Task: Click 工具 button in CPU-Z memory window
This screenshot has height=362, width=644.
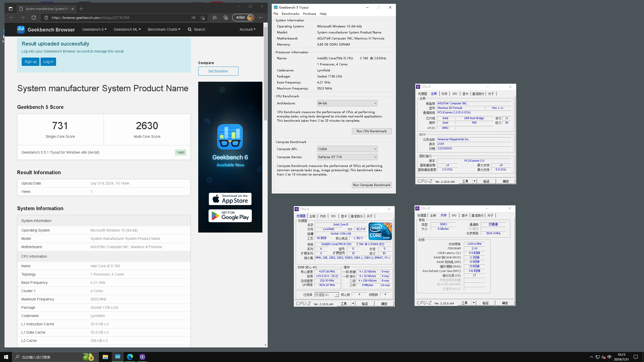Action: (x=464, y=303)
